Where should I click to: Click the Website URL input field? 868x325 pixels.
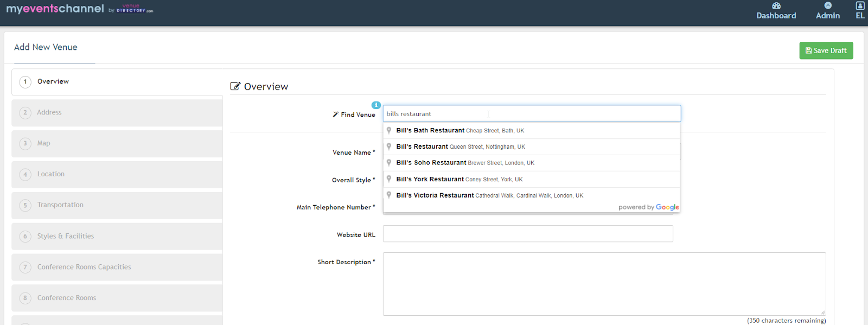click(x=528, y=234)
